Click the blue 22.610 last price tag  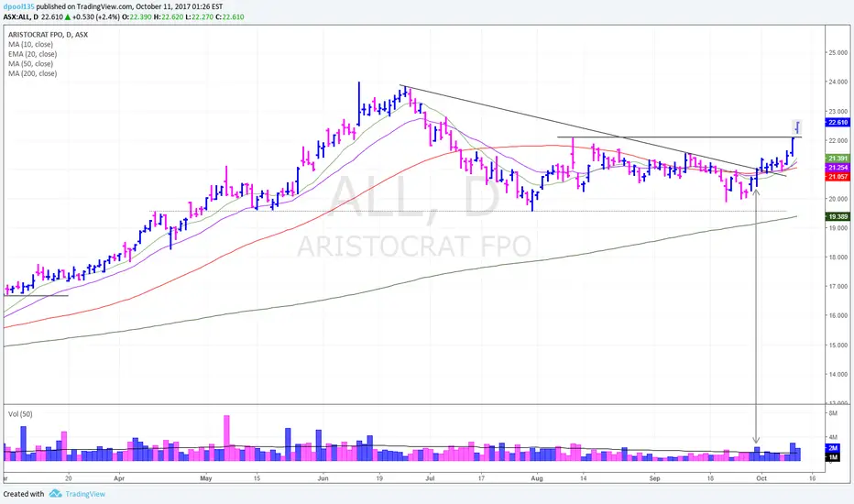click(838, 123)
